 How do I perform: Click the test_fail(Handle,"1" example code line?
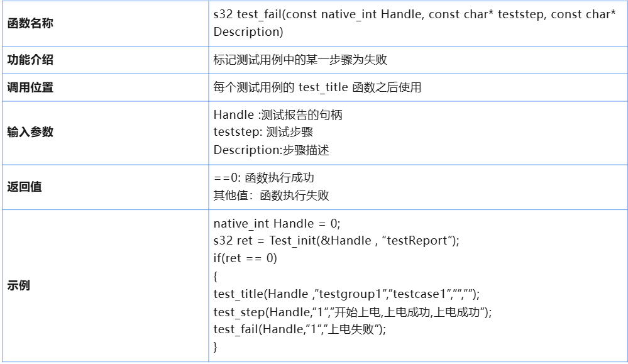point(300,329)
